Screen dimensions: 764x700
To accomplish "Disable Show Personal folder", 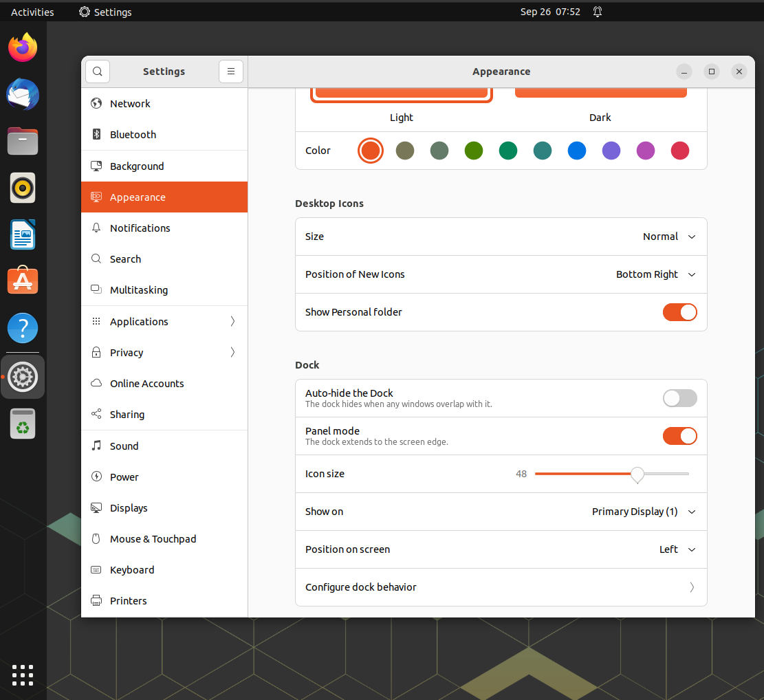I will click(679, 312).
